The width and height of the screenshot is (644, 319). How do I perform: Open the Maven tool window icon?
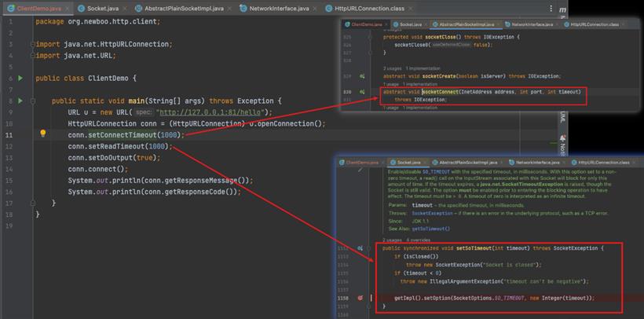tap(562, 9)
